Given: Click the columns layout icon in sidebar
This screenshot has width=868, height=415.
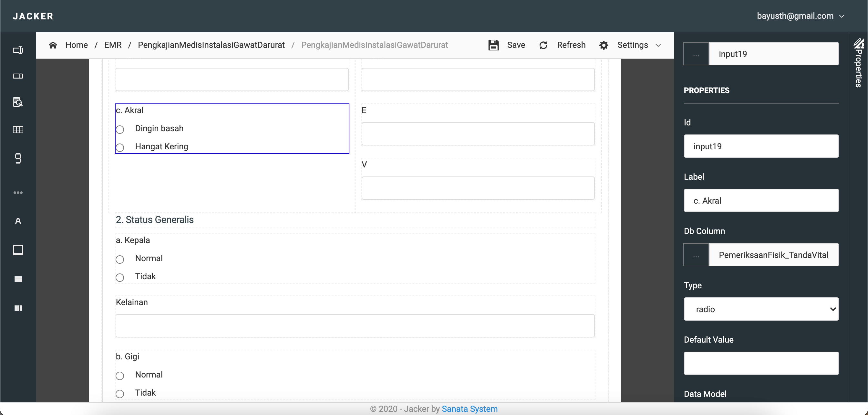Looking at the screenshot, I should point(18,308).
